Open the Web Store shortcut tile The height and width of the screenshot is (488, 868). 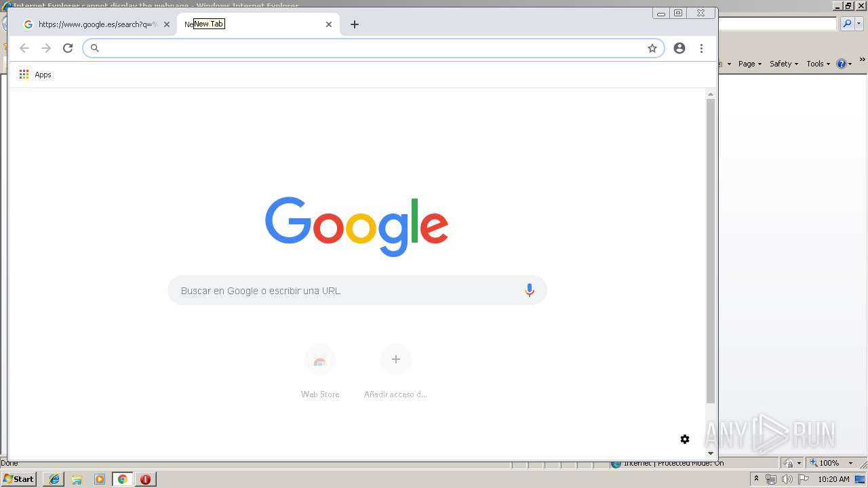pyautogui.click(x=320, y=371)
